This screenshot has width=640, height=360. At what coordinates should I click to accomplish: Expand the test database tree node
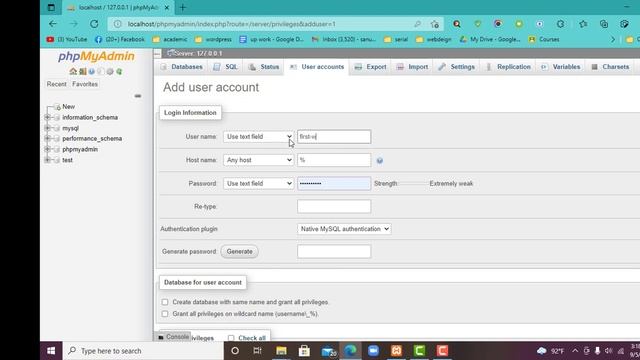(x=47, y=160)
